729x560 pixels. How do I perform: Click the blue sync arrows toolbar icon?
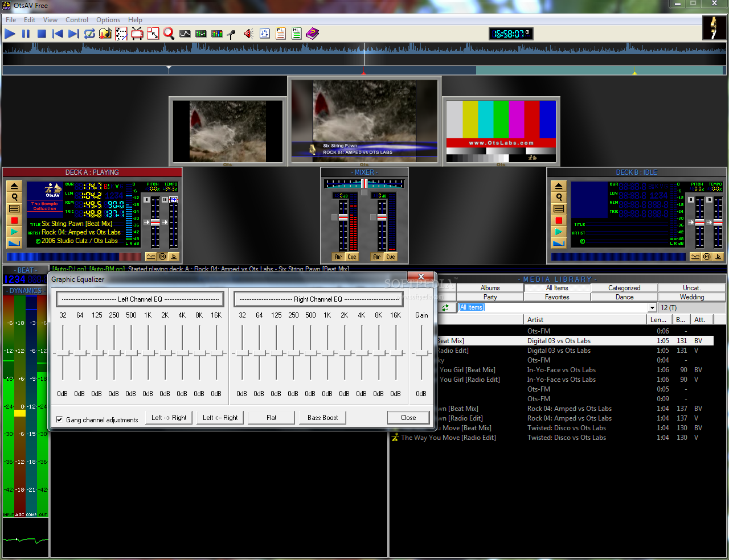click(265, 34)
